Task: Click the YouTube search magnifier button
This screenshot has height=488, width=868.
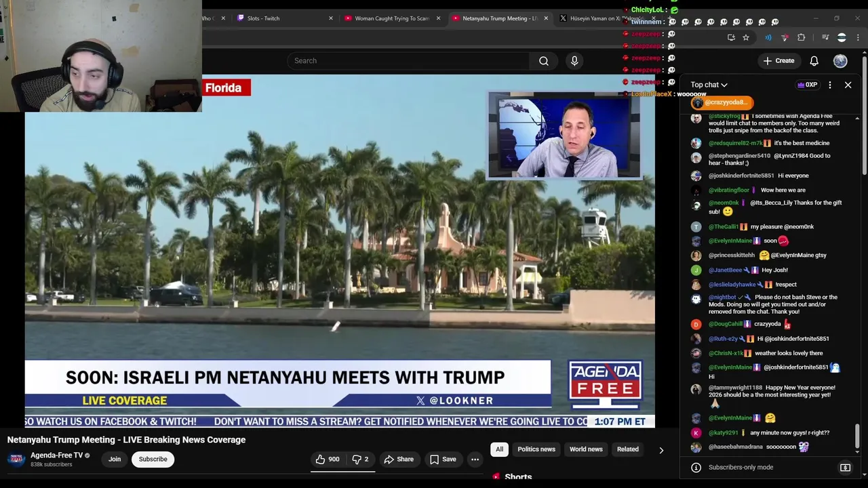Action: 544,61
